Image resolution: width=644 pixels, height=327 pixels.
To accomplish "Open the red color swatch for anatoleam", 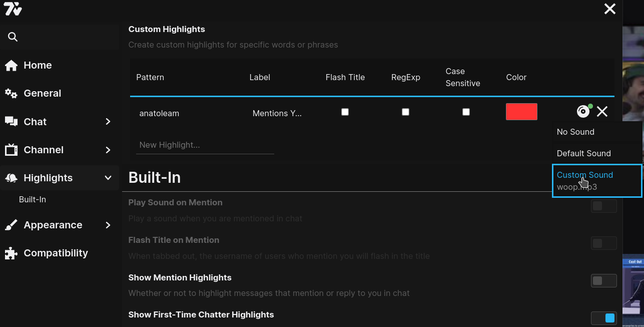I will (x=521, y=112).
